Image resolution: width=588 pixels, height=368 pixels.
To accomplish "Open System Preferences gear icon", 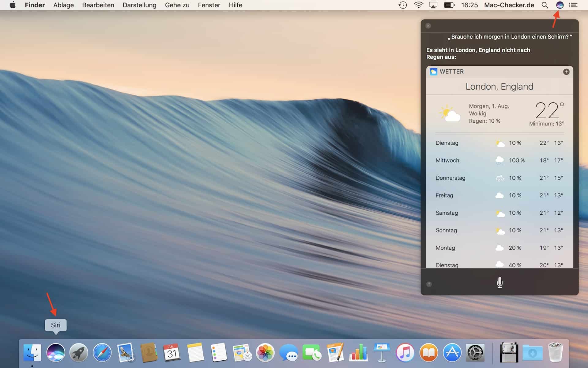I will [475, 352].
